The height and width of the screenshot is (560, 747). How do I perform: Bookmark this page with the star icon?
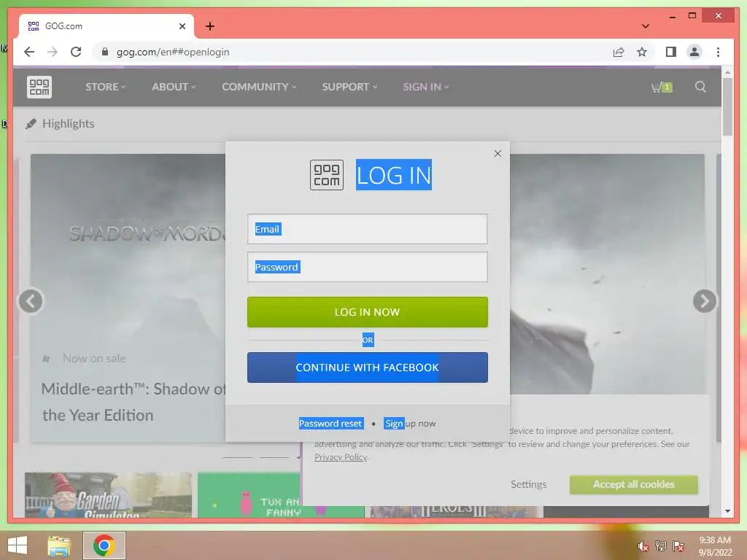click(642, 52)
